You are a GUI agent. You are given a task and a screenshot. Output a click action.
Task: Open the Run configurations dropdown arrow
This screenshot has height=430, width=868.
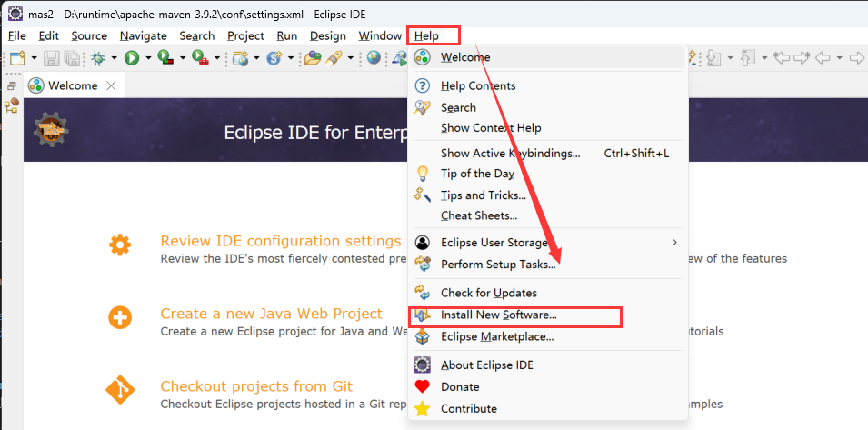point(148,57)
